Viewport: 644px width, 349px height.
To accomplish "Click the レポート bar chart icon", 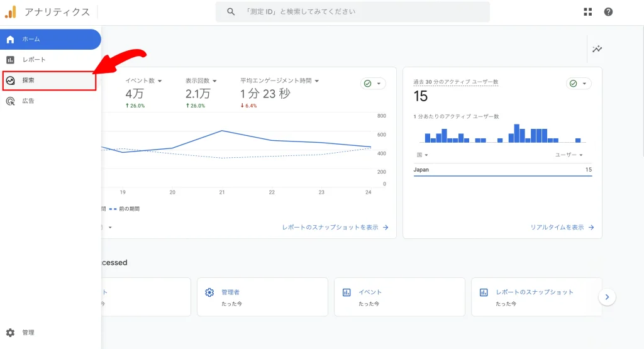I will (10, 60).
